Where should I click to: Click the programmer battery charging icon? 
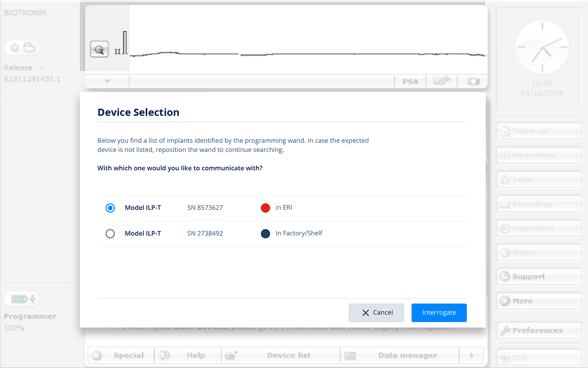click(x=23, y=299)
